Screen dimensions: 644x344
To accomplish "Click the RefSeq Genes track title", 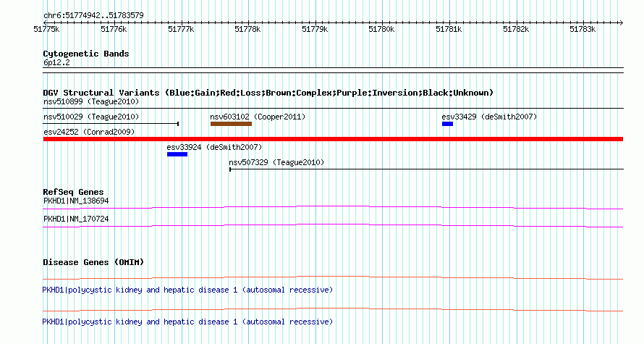I will coord(74,192).
